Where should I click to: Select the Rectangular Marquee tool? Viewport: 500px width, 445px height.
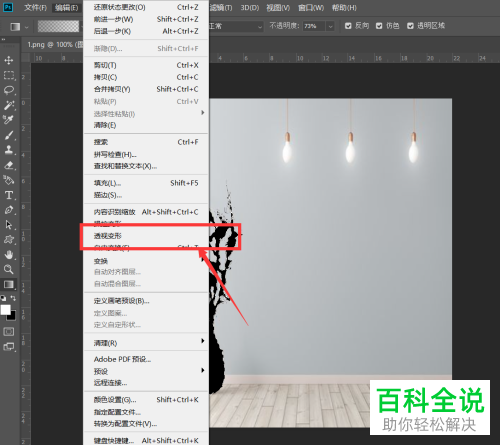[9, 75]
